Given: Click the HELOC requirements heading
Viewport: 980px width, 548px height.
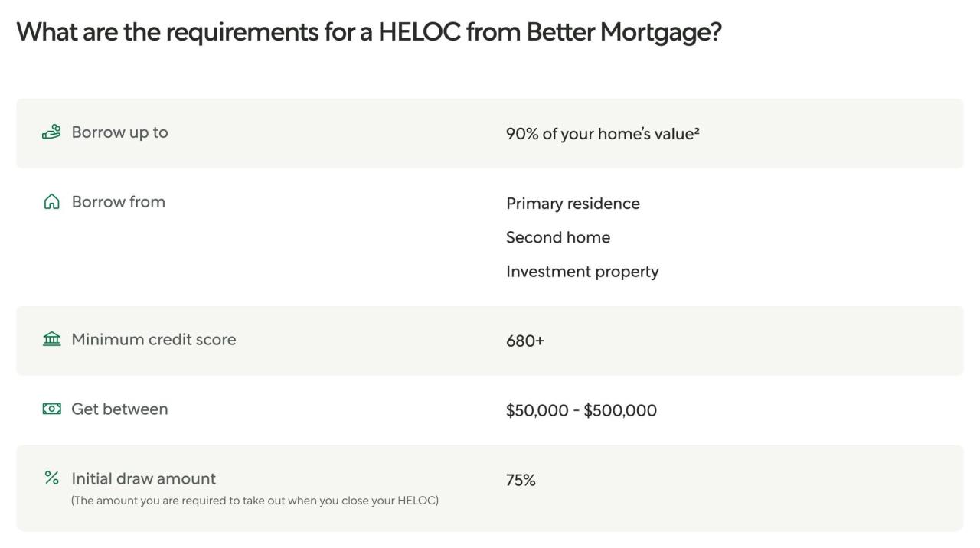Looking at the screenshot, I should coord(369,32).
